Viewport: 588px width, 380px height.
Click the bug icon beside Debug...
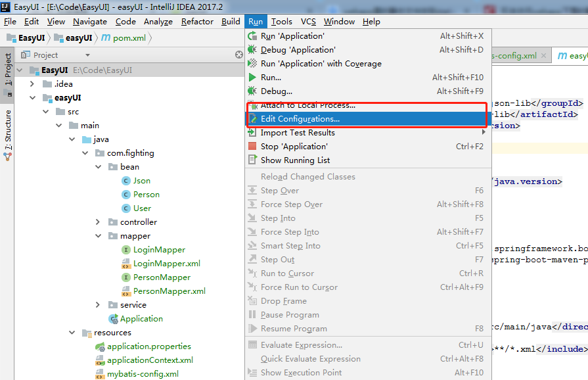[252, 91]
